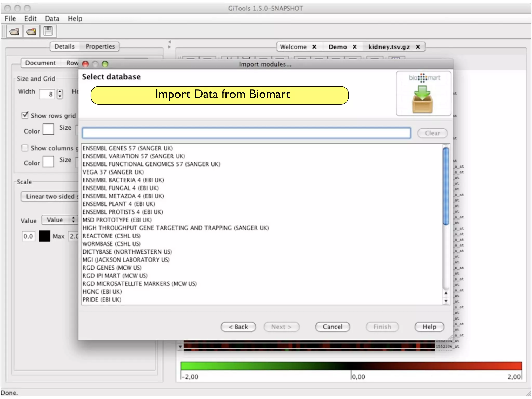Click the right expand arrow on the panel splitter
Image resolution: width=532 pixels, height=399 pixels.
(169, 47)
